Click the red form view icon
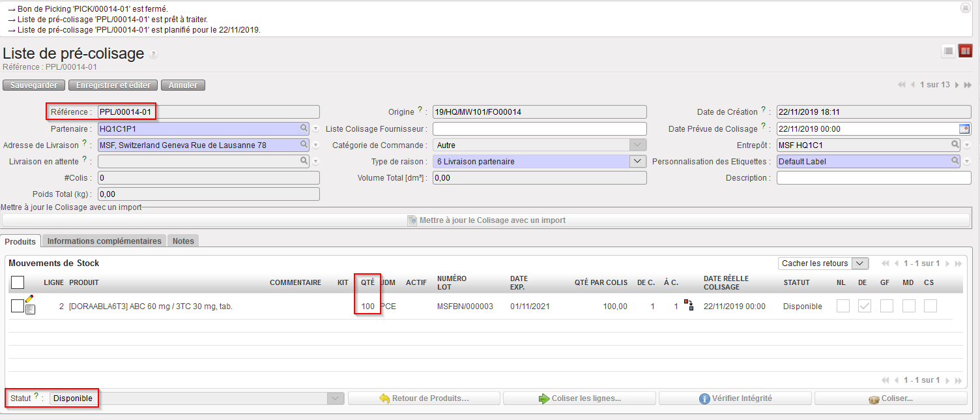The height and width of the screenshot is (420, 980). tap(965, 51)
